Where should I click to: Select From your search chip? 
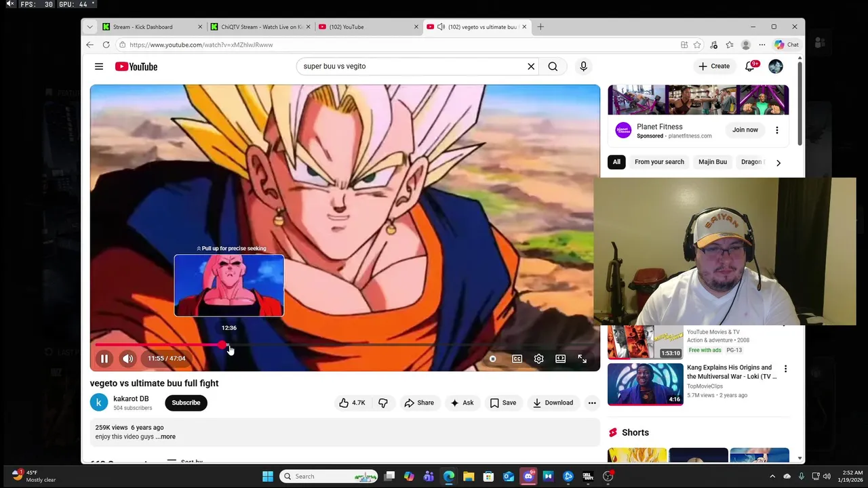pyautogui.click(x=659, y=162)
